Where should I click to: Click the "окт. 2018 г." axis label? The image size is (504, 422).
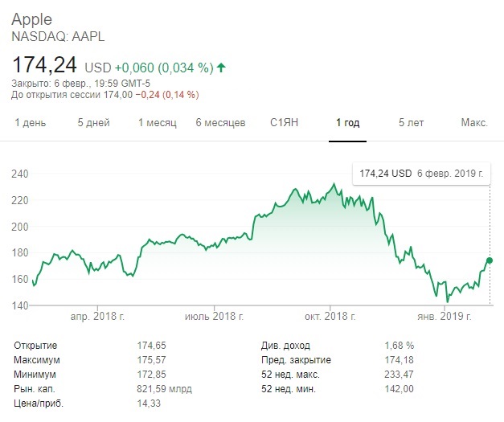point(330,317)
